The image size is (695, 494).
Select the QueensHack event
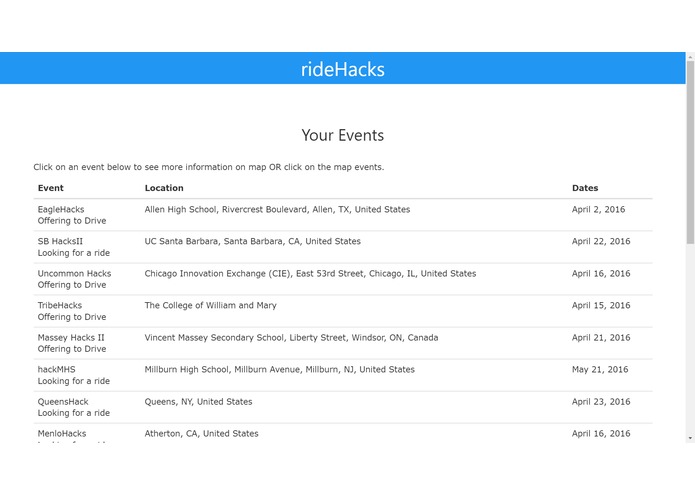pos(343,407)
